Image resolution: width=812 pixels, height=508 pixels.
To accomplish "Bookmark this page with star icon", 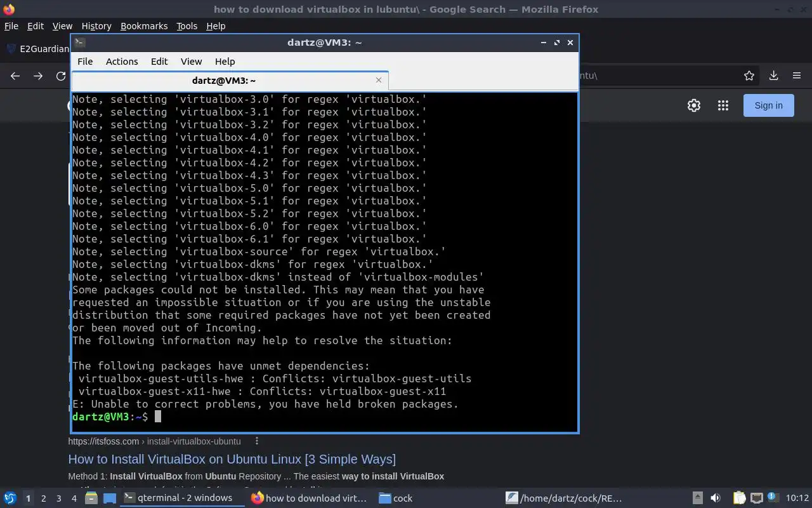I will (x=749, y=76).
